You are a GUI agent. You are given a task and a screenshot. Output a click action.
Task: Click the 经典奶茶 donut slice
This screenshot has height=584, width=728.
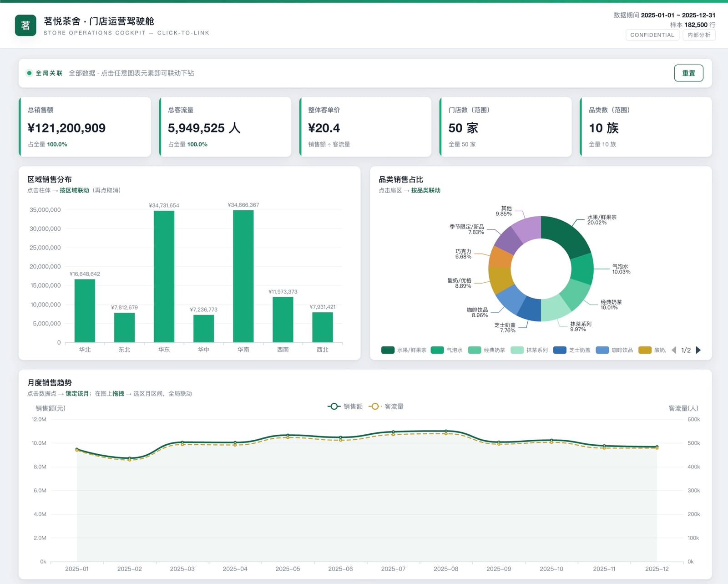point(575,294)
